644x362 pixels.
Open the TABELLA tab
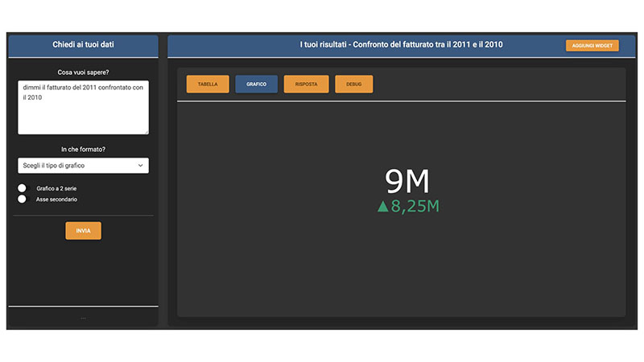point(208,84)
